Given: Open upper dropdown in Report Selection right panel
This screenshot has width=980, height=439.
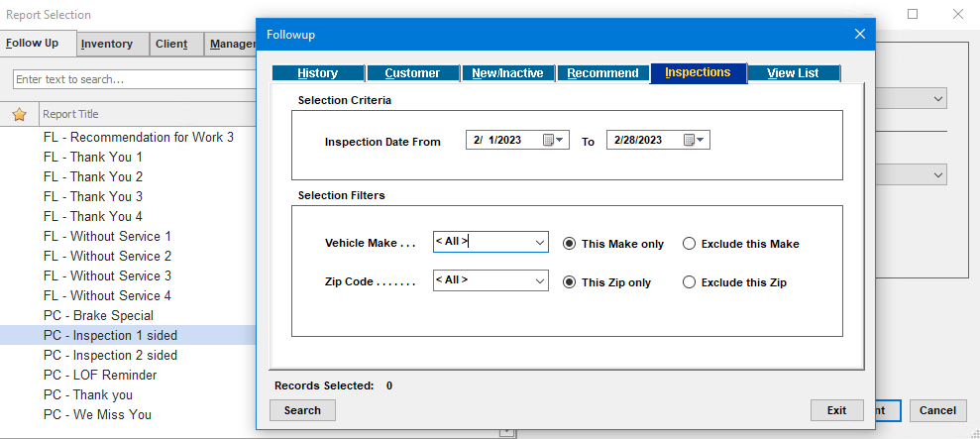Looking at the screenshot, I should click(937, 99).
